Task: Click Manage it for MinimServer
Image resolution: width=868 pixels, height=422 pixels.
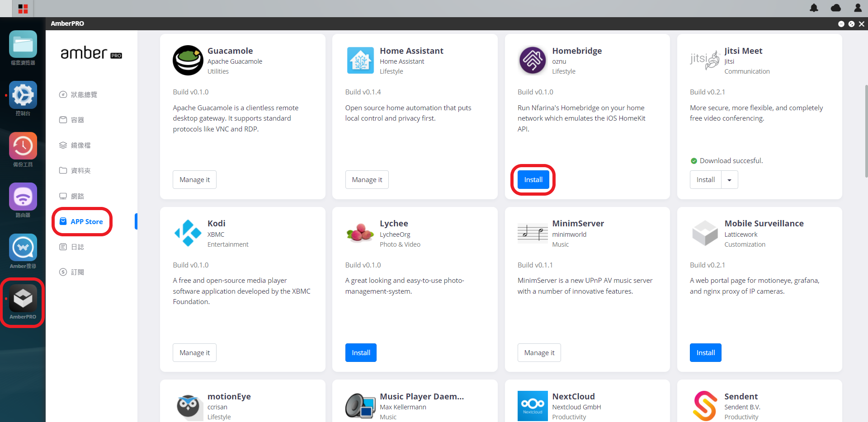Action: coord(539,353)
